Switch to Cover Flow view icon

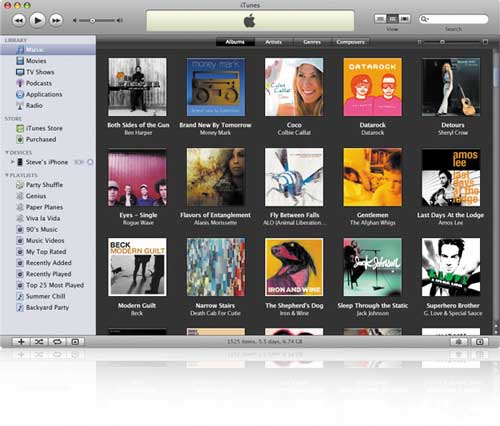pyautogui.click(x=405, y=19)
